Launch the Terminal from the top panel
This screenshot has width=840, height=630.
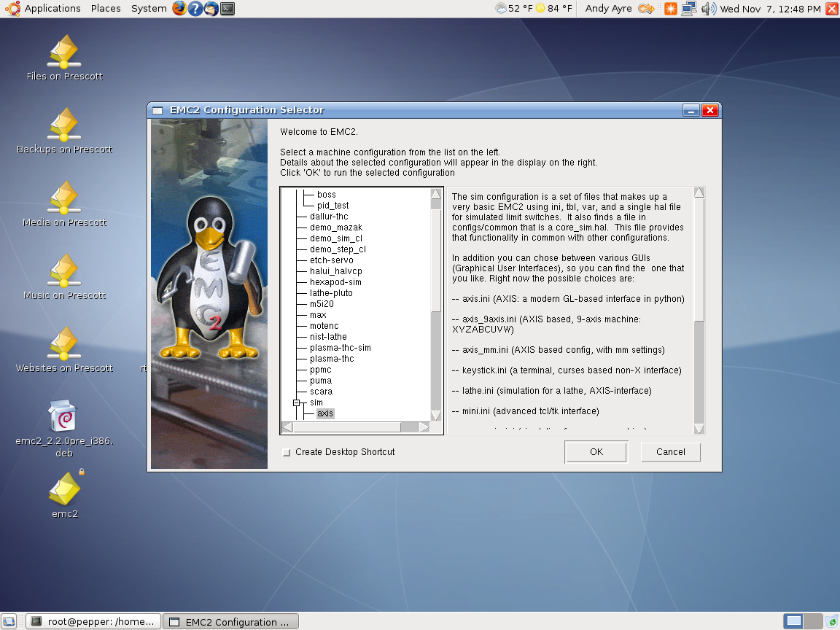point(227,9)
